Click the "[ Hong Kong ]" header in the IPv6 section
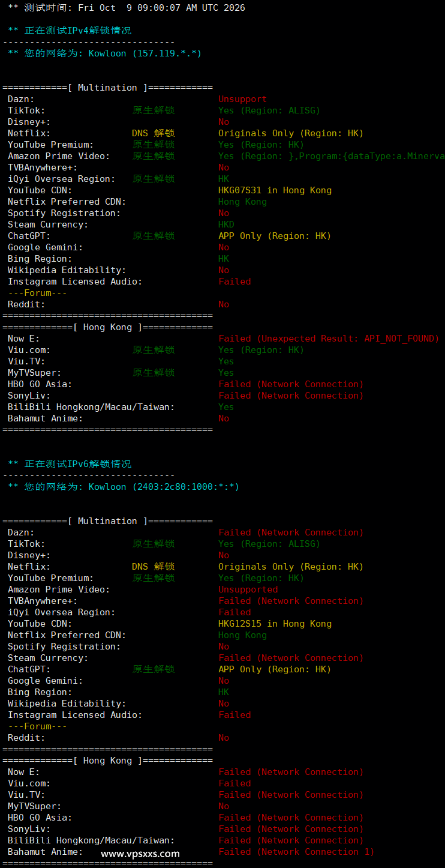 [107, 761]
